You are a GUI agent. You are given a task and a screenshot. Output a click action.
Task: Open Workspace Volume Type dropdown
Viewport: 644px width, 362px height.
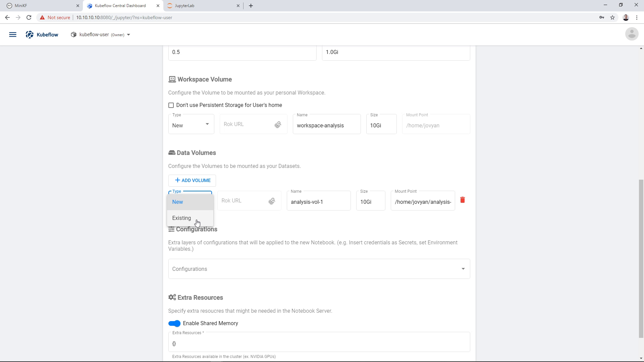pyautogui.click(x=191, y=124)
